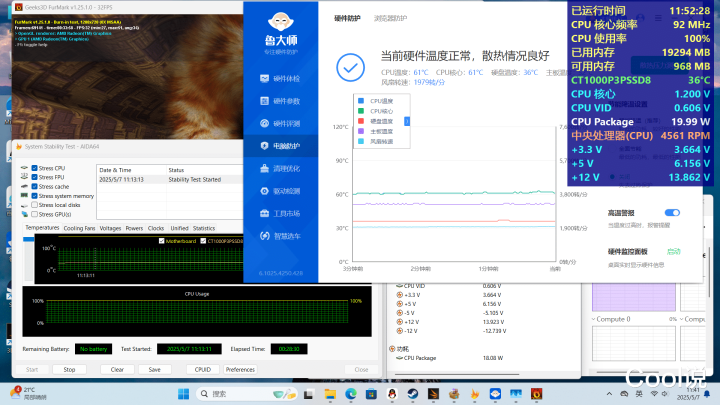The image size is (720, 405).
Task: Open Steam from the taskbar
Action: 412,394
